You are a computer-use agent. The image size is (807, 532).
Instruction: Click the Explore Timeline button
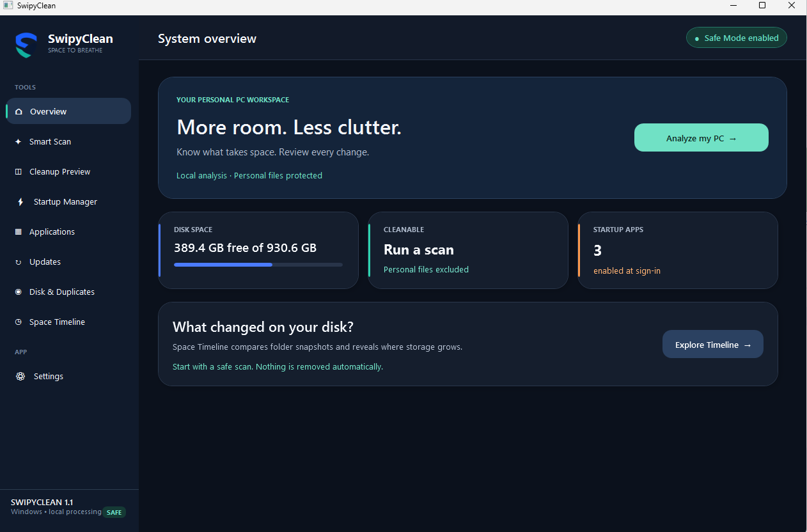[x=713, y=344]
